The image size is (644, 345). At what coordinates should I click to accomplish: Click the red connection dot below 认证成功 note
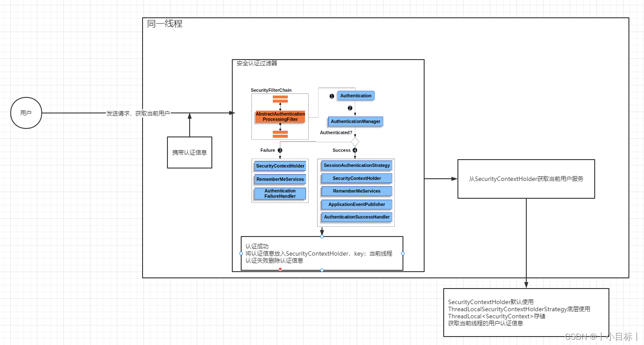[280, 269]
